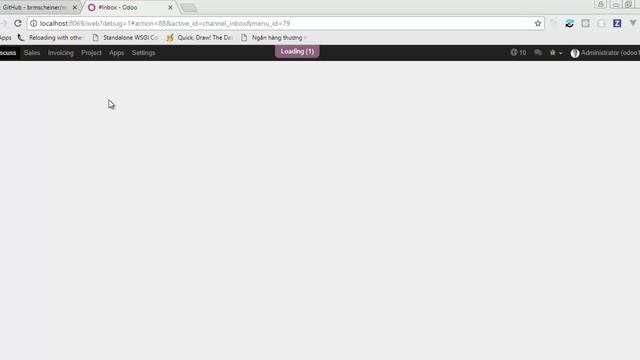640x360 pixels.
Task: Click the Loading (1) indicator
Action: pos(297,51)
